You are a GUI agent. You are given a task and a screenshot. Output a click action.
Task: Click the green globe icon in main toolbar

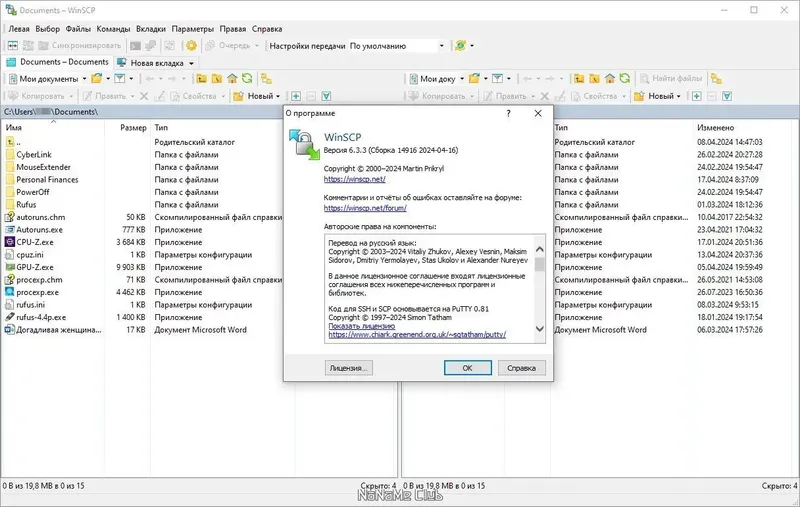point(460,45)
